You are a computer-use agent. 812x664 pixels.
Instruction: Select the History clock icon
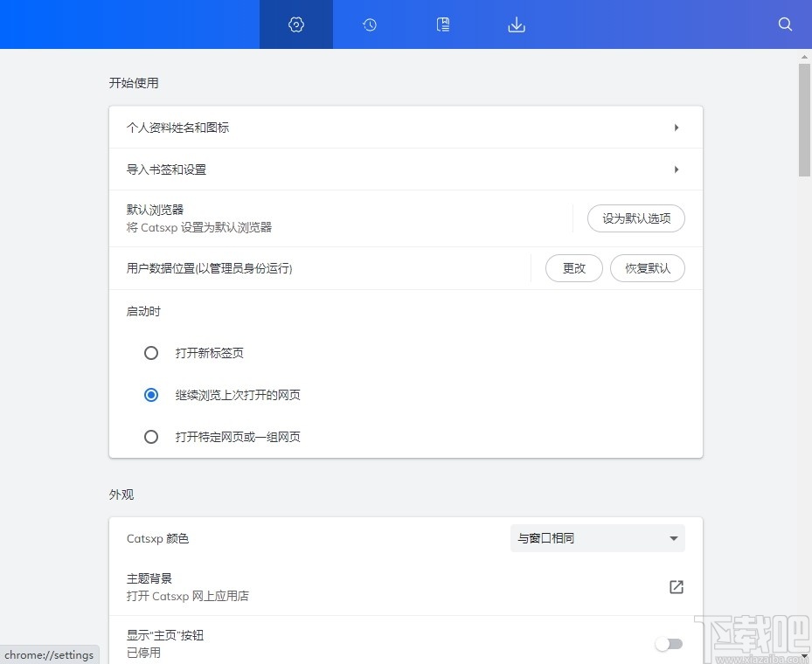[x=369, y=24]
